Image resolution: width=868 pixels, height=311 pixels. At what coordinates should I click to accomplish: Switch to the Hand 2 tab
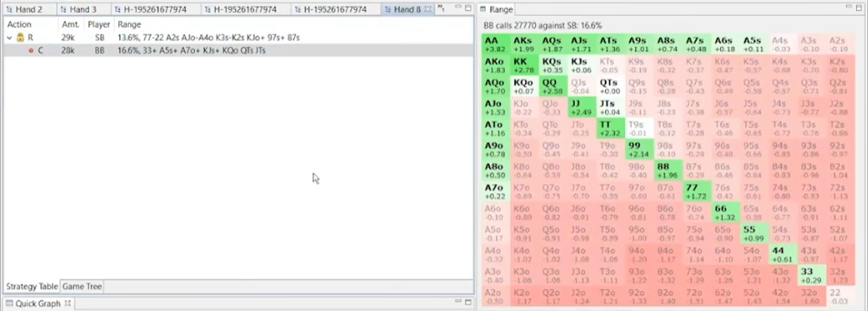28,9
